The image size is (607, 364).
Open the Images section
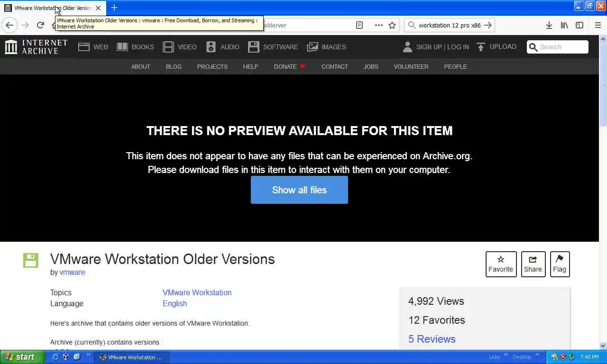(327, 47)
